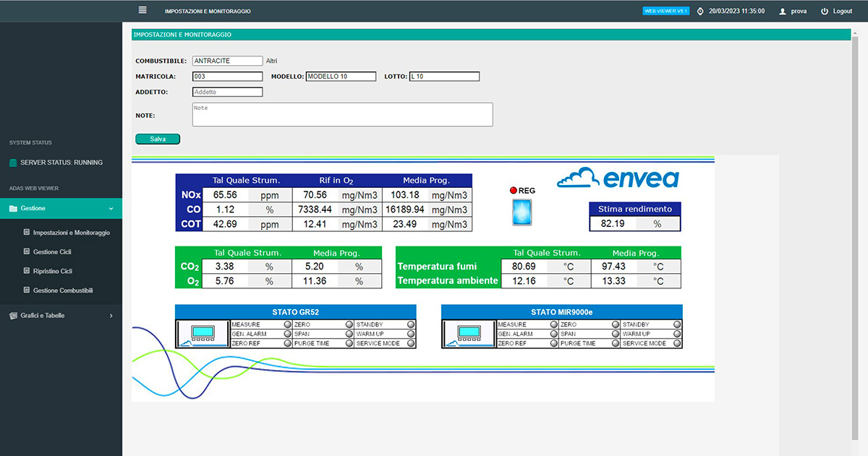Click the Logout power icon
The image size is (868, 456).
pyautogui.click(x=825, y=12)
